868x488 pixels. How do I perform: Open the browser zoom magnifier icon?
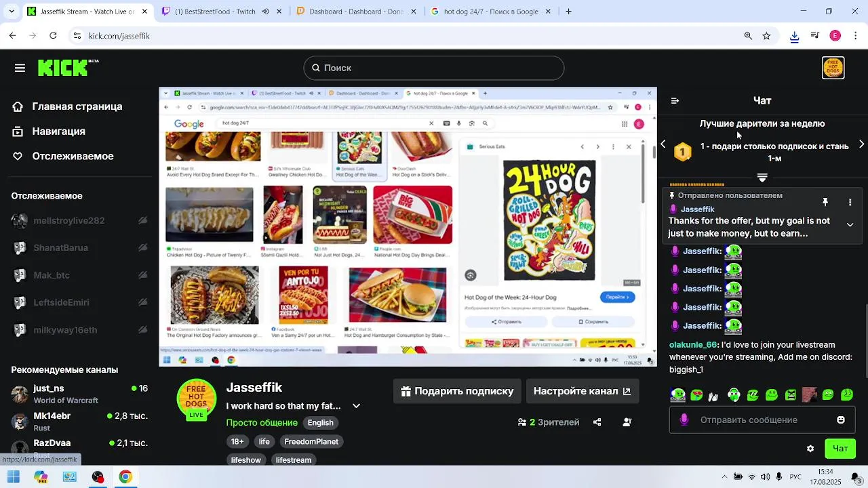pyautogui.click(x=748, y=36)
